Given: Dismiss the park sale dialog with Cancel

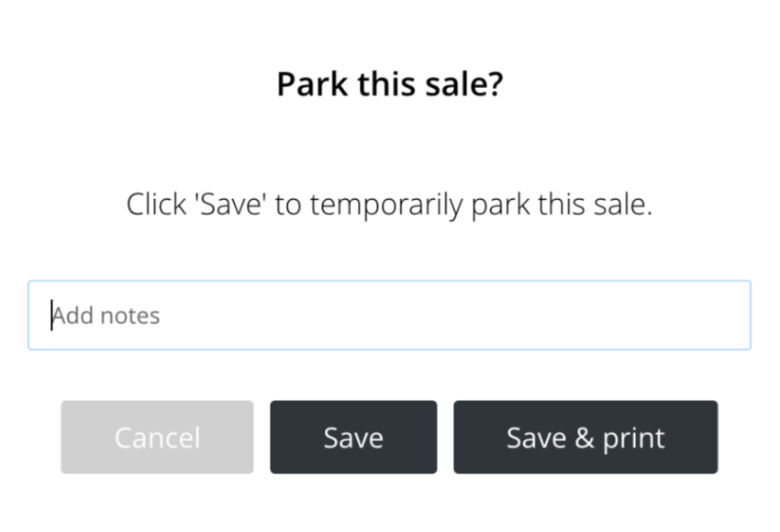Looking at the screenshot, I should point(157,437).
